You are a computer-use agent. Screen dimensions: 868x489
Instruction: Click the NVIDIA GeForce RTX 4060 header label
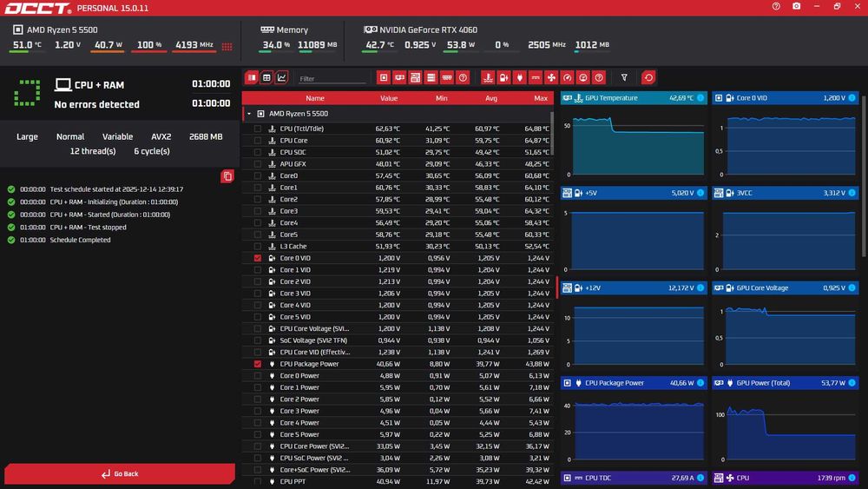[429, 30]
